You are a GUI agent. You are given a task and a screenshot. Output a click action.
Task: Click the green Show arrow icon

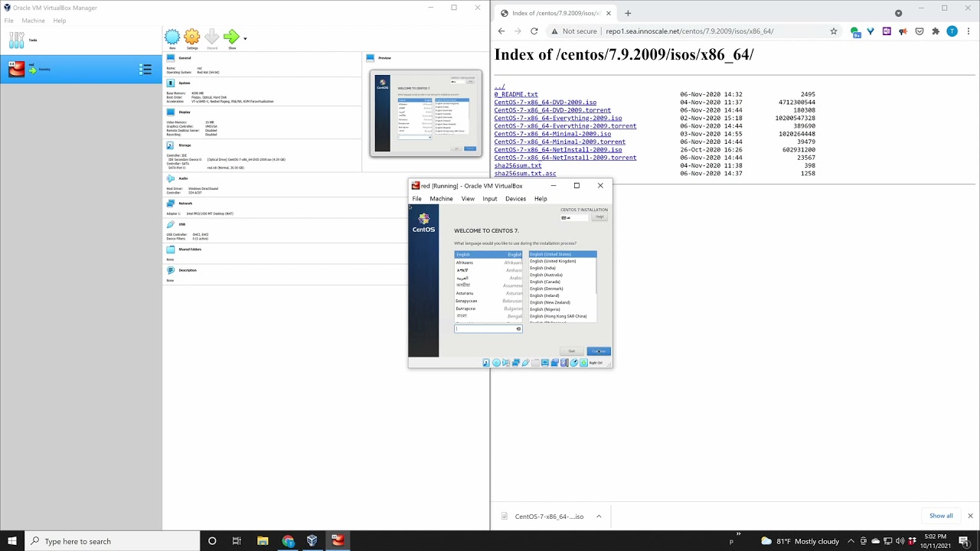point(231,37)
